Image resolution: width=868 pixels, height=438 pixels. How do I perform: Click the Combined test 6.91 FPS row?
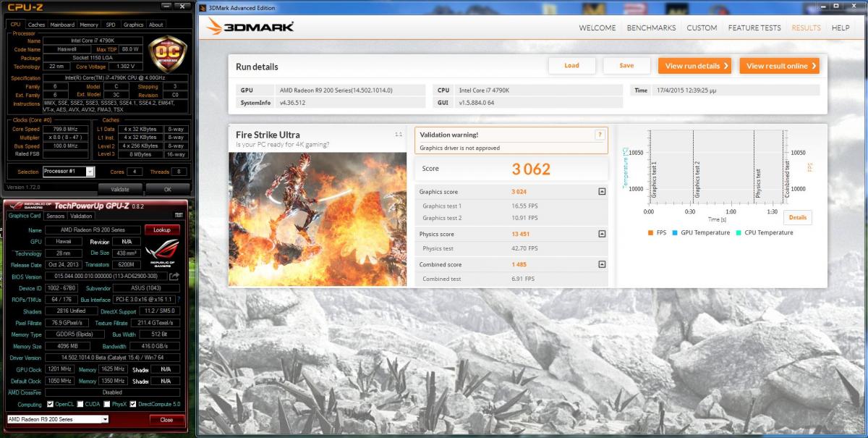pyautogui.click(x=511, y=279)
